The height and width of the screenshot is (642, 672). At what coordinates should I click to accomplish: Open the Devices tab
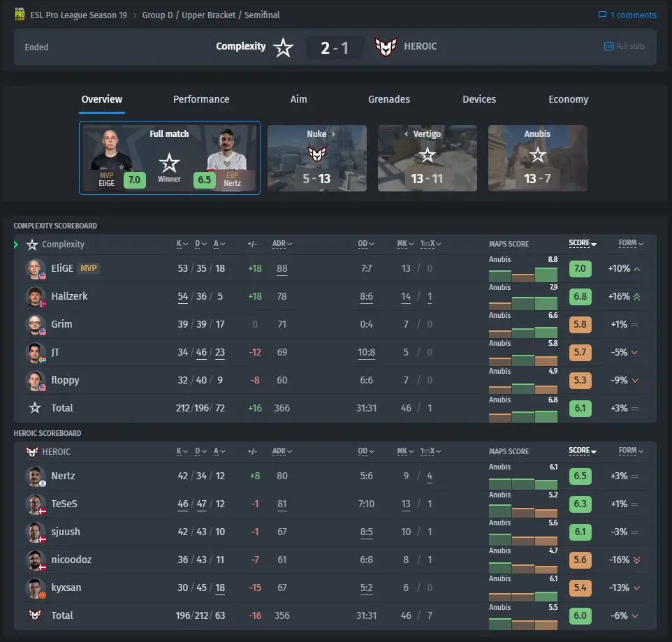[479, 99]
